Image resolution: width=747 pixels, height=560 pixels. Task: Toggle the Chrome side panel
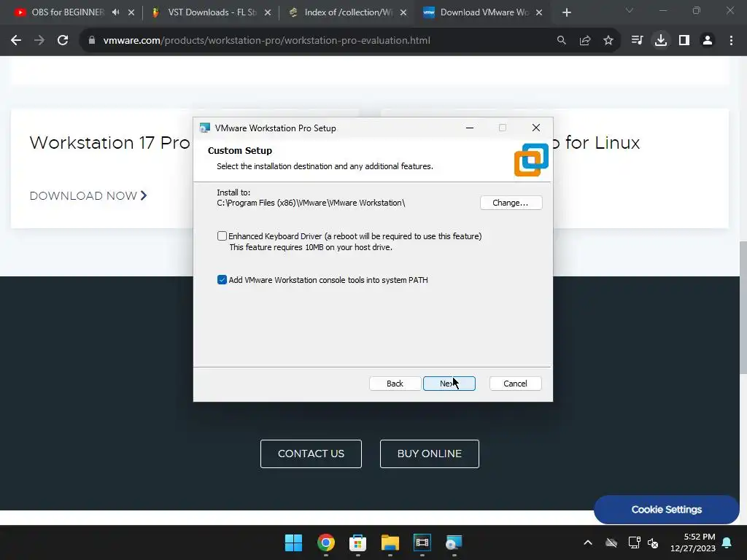pos(684,41)
